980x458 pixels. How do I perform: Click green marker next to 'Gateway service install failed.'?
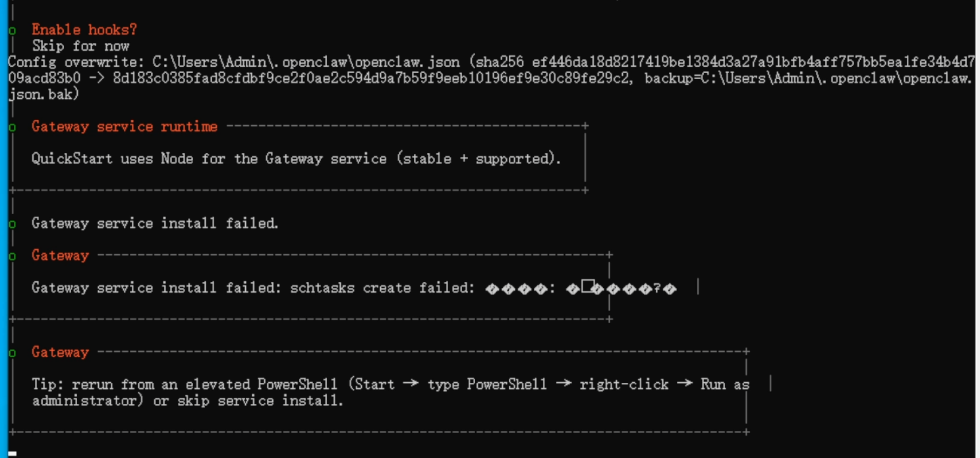[x=13, y=225]
